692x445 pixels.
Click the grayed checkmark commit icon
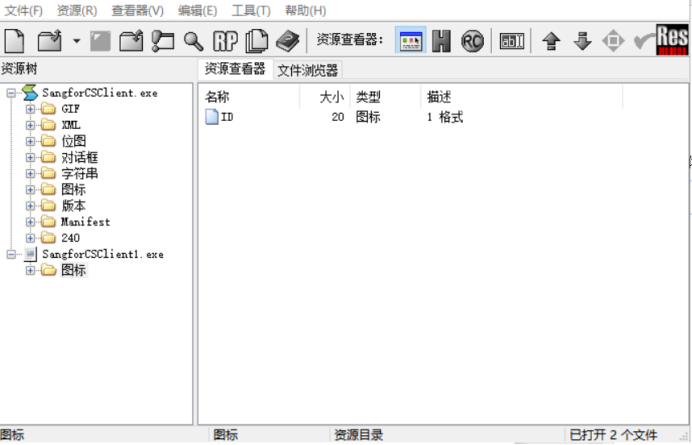643,41
